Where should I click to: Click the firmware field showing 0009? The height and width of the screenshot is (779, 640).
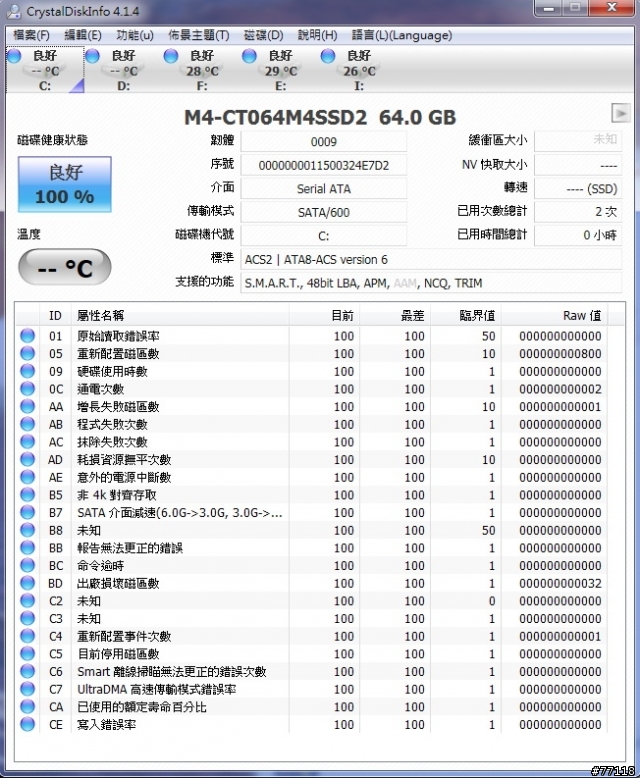[x=323, y=142]
